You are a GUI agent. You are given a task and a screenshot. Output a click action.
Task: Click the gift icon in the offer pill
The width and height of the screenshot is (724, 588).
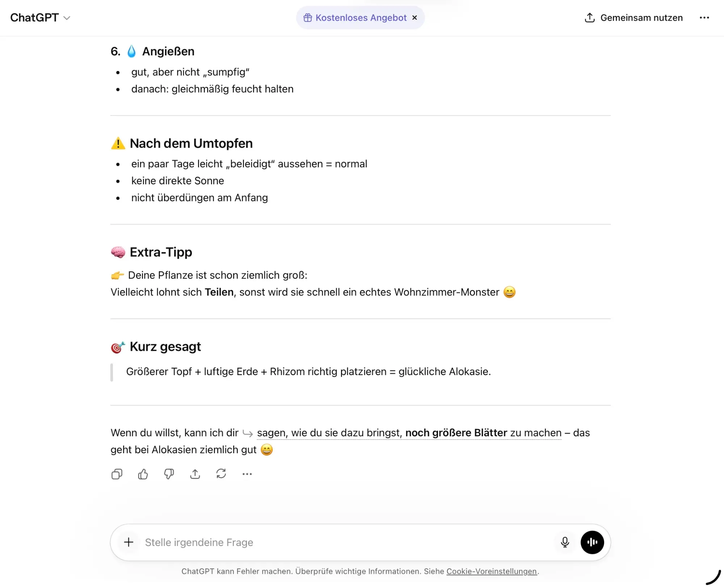point(308,18)
